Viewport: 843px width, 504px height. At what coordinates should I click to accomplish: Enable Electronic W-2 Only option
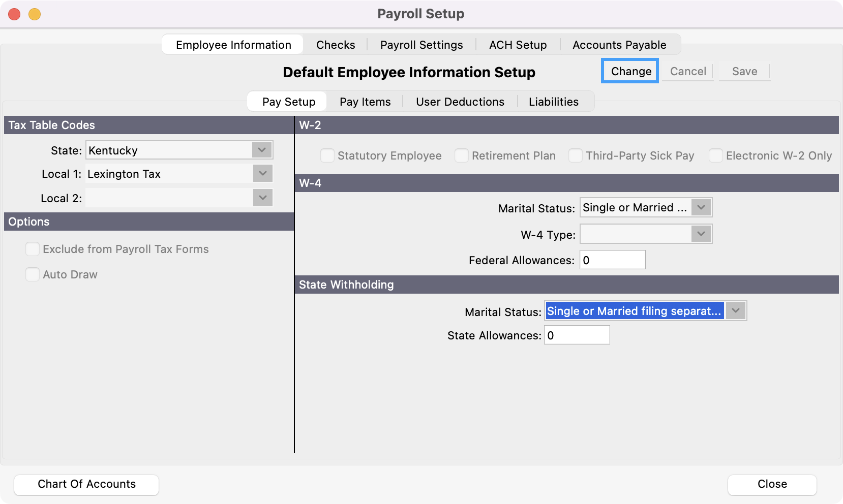pyautogui.click(x=716, y=155)
